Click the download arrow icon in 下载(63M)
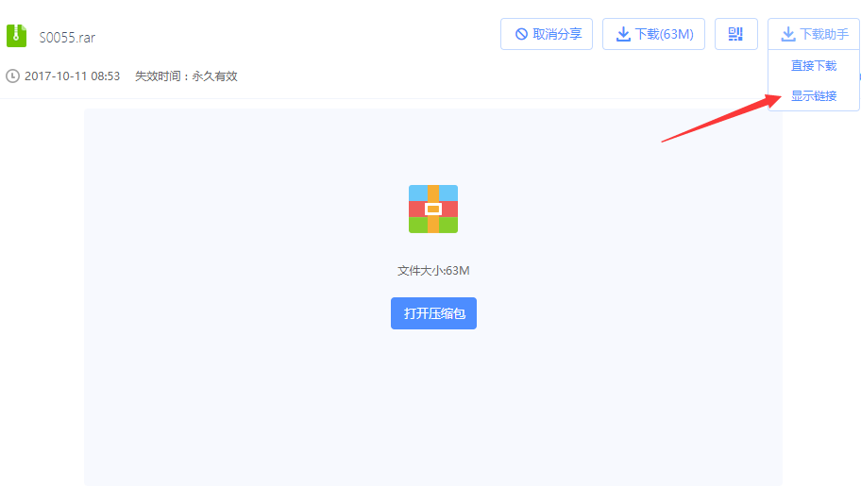 tap(623, 34)
